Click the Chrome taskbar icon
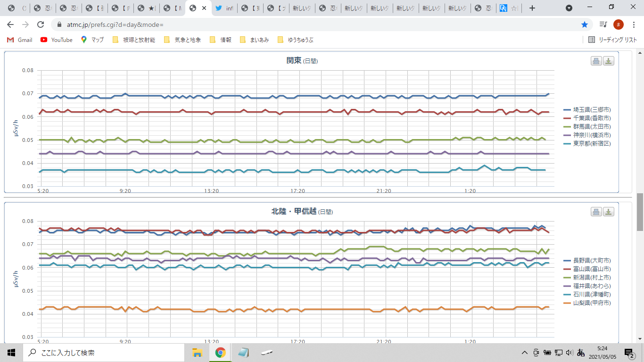 pos(220,353)
